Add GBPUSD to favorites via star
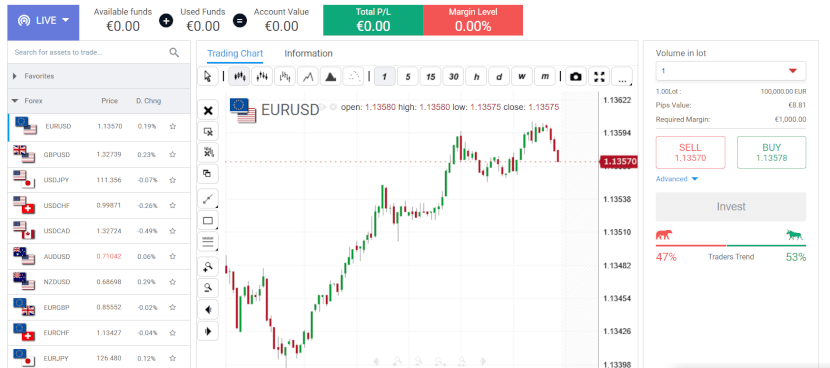The image size is (830, 368). (x=173, y=155)
